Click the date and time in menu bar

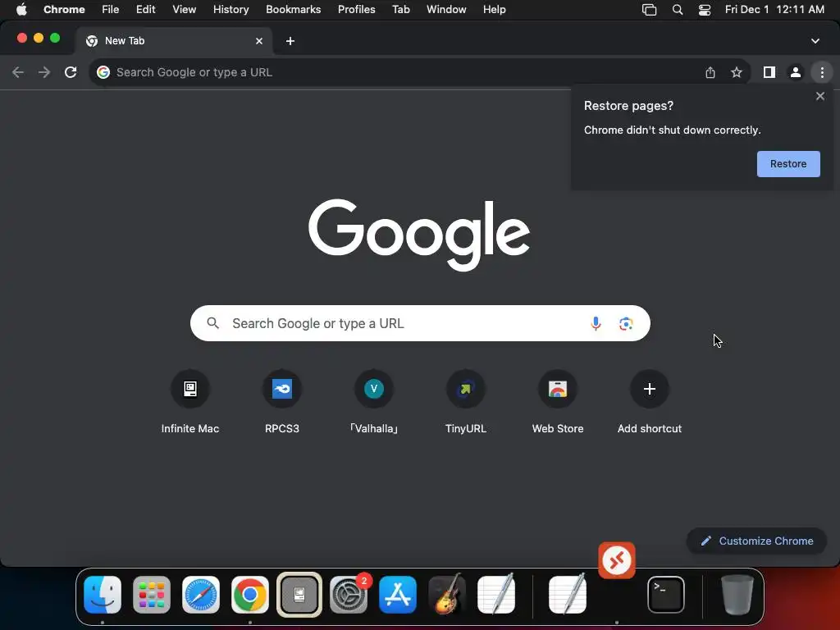click(x=774, y=10)
